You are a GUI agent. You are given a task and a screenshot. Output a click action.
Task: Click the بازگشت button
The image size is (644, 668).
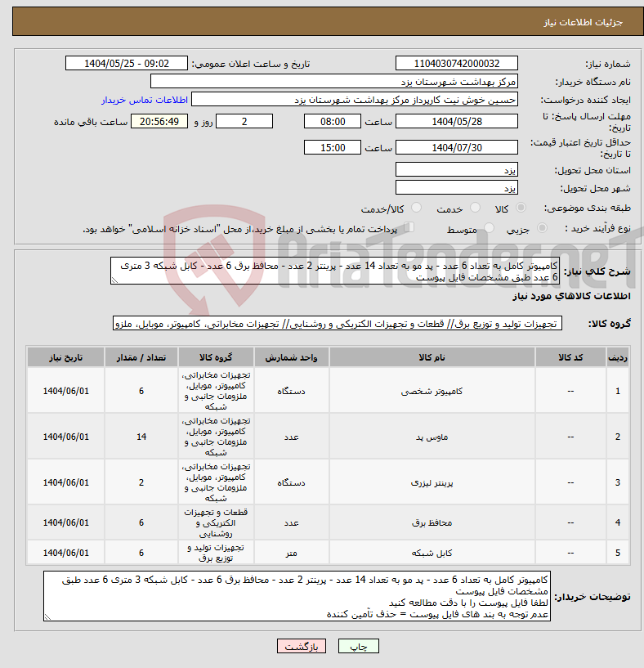[302, 646]
